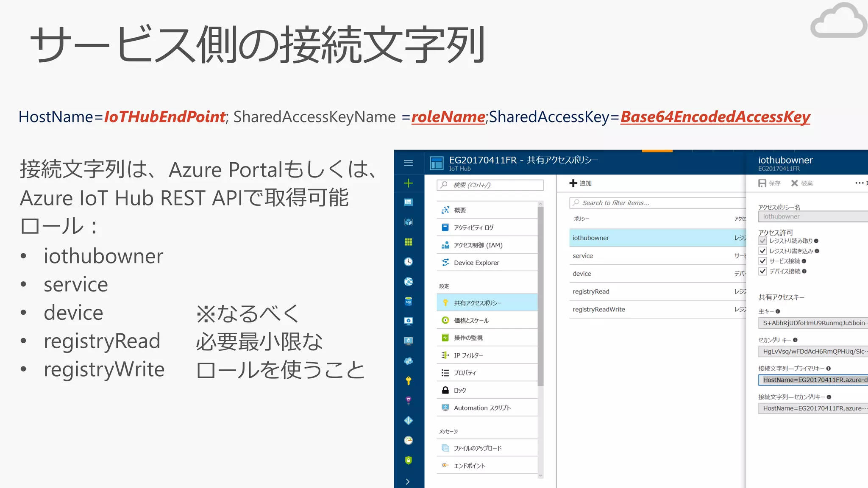Click the ファイルのアップロード icon
This screenshot has width=868, height=488.
point(445,448)
